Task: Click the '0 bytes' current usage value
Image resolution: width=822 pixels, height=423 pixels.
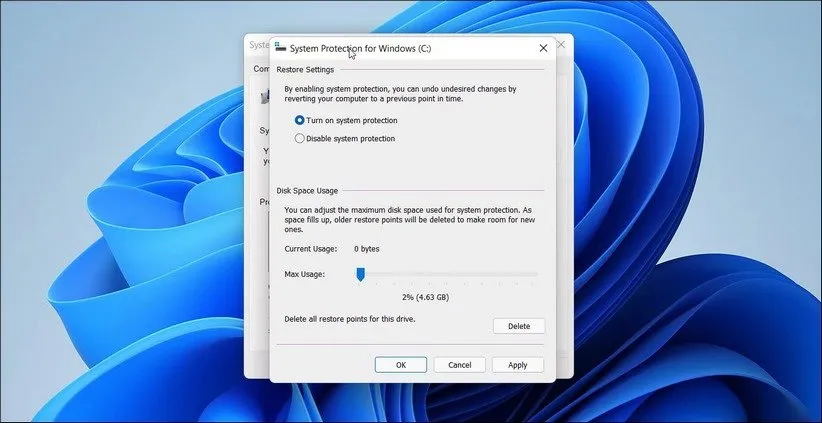Action: tap(366, 249)
